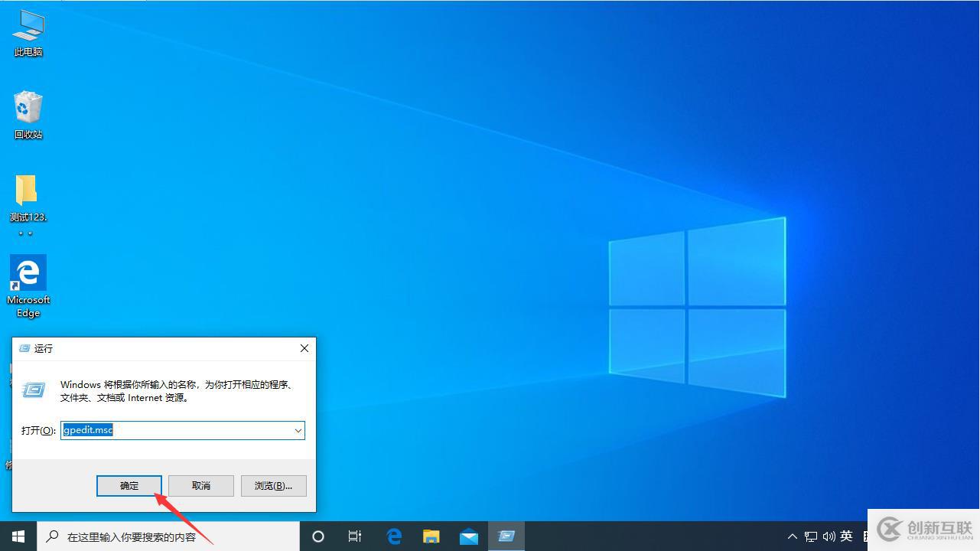The width and height of the screenshot is (980, 551).
Task: Launch Edge from the taskbar
Action: (394, 536)
